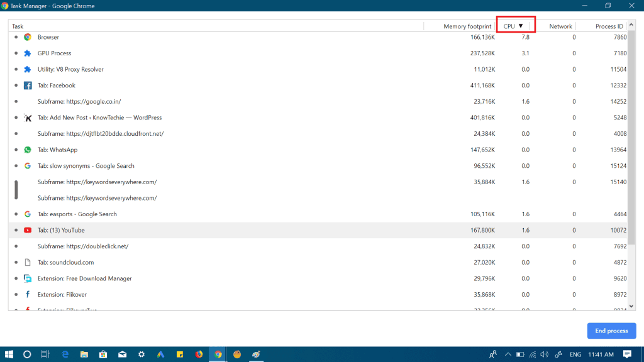Click the scrollbar up arrow in task list
The height and width of the screenshot is (362, 644).
(x=631, y=25)
